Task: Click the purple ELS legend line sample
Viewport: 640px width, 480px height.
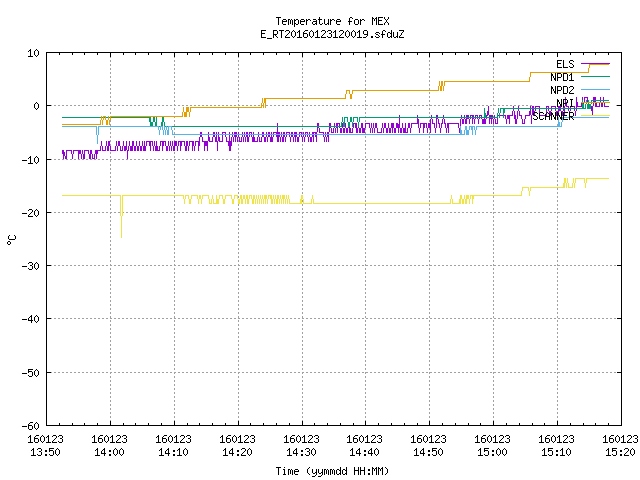Action: point(595,64)
